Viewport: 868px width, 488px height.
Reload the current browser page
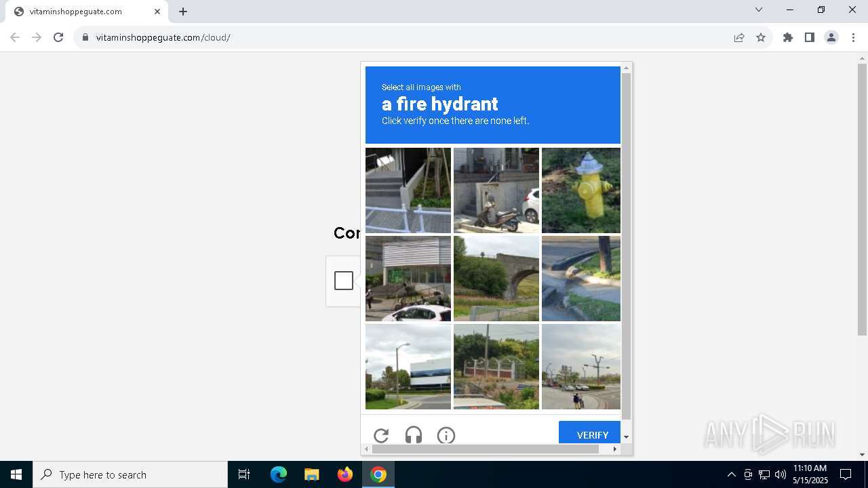point(58,37)
